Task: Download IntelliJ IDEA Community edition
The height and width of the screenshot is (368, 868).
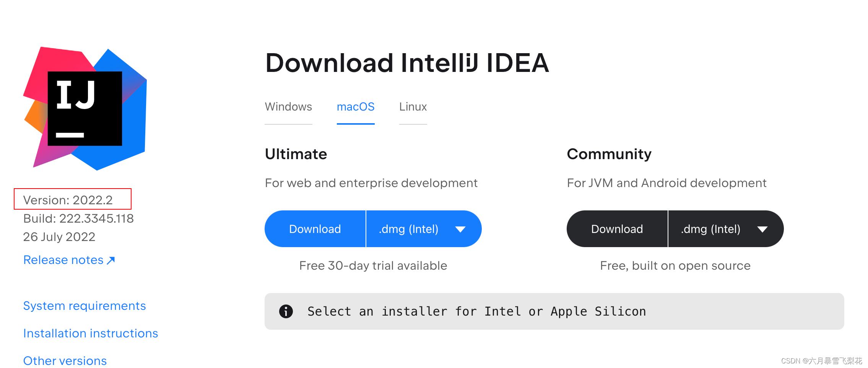Action: click(617, 229)
